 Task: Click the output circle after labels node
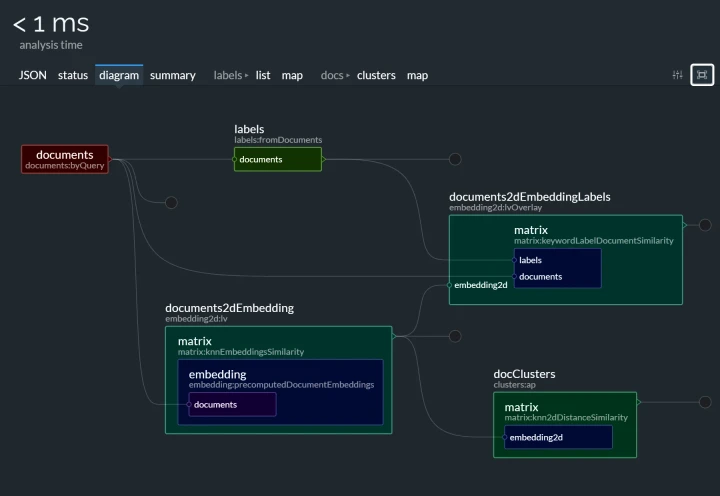click(455, 159)
